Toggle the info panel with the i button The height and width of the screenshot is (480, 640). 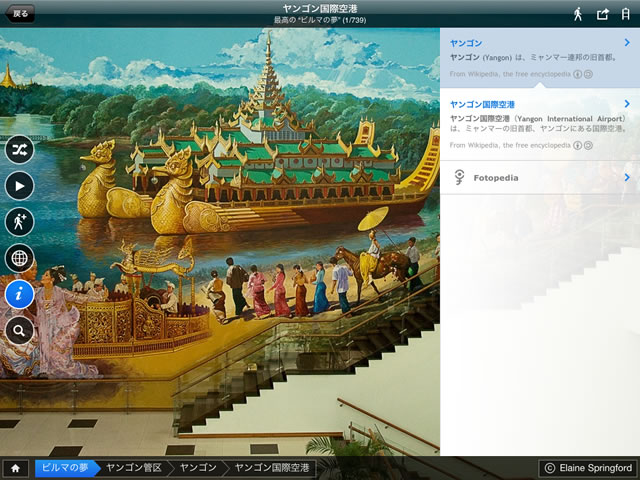pos(19,294)
